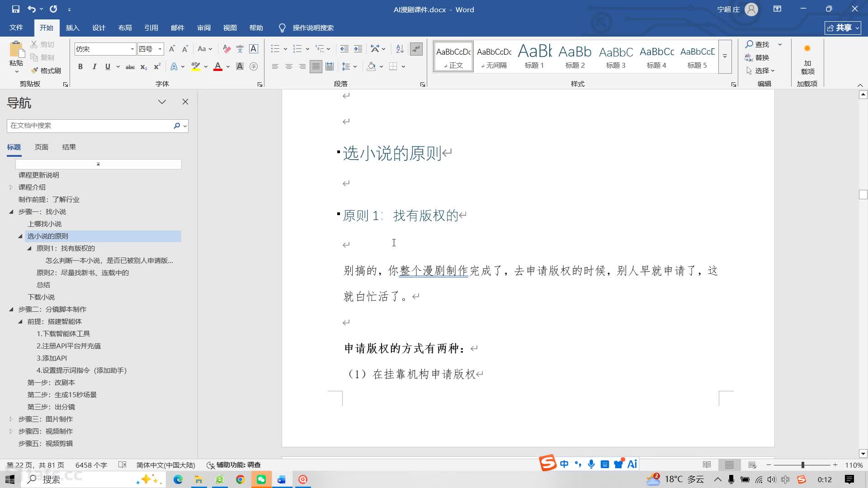Apply superscript formatting
The image size is (868, 488).
pos(157,67)
